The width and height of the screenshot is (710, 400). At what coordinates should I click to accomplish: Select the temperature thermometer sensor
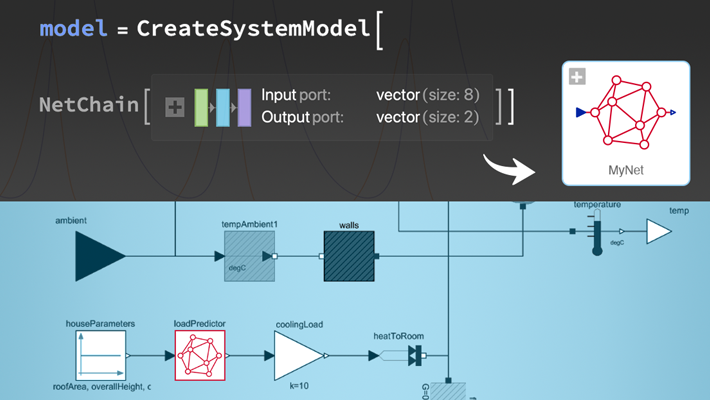coord(597,231)
